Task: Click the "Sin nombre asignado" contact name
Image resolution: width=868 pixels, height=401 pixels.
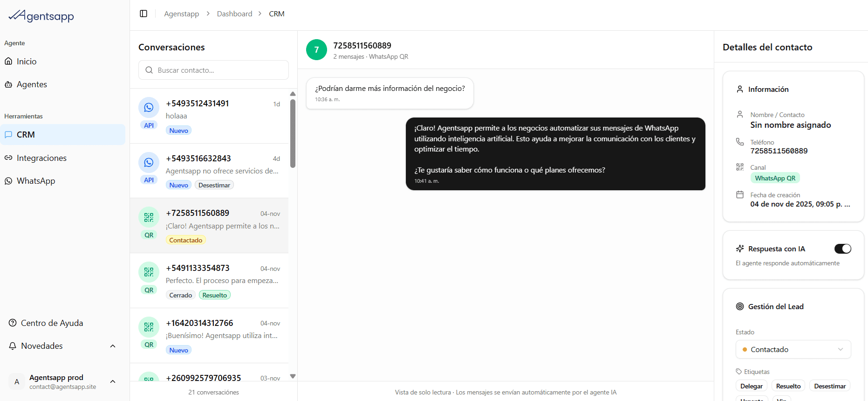Action: (791, 125)
